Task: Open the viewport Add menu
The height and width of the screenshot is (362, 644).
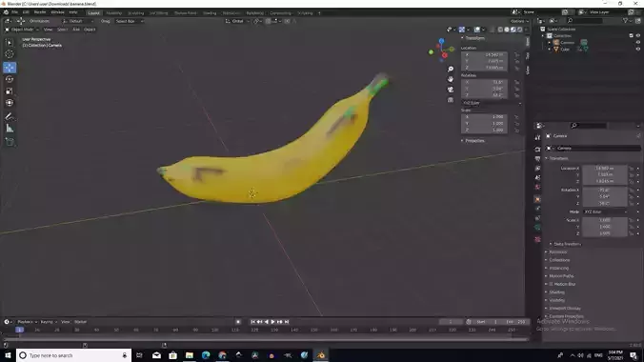Action: 76,30
